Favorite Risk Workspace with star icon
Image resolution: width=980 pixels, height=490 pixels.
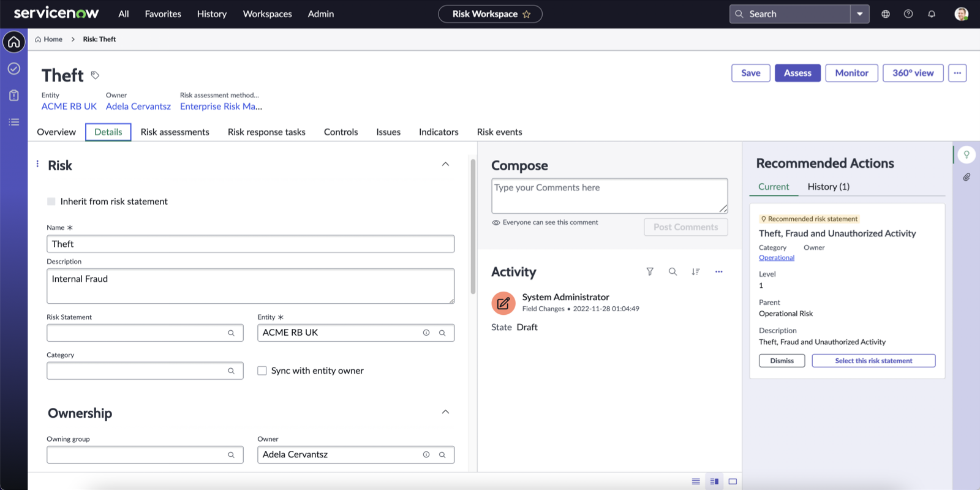click(527, 14)
